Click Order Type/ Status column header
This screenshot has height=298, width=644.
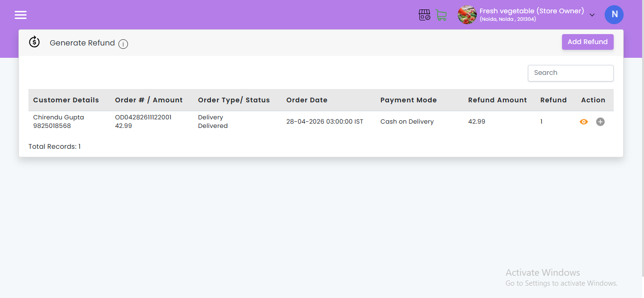point(234,100)
